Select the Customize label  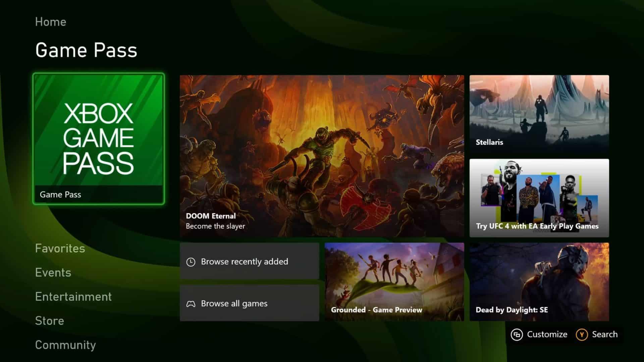pos(547,334)
